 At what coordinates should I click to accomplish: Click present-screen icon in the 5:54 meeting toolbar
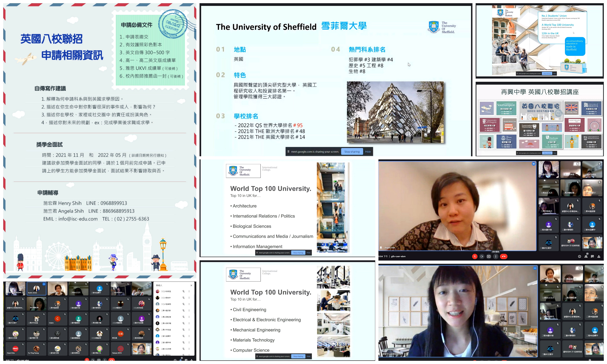(488, 256)
